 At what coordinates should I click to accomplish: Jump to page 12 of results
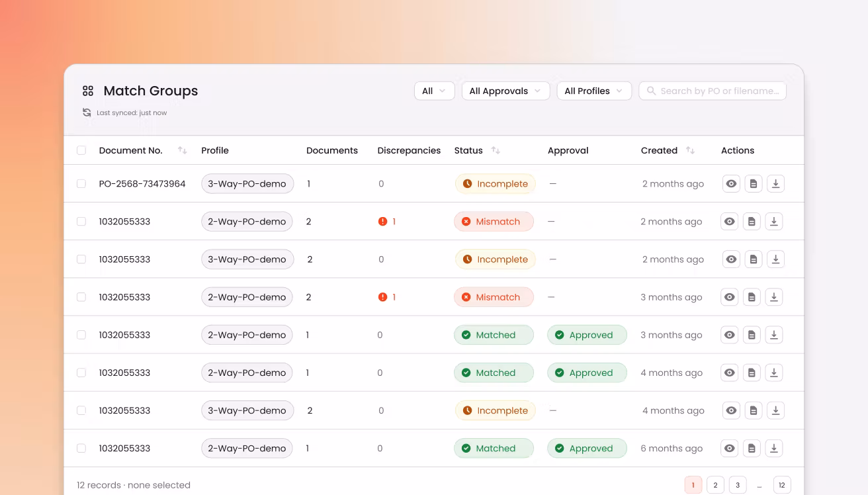click(782, 485)
